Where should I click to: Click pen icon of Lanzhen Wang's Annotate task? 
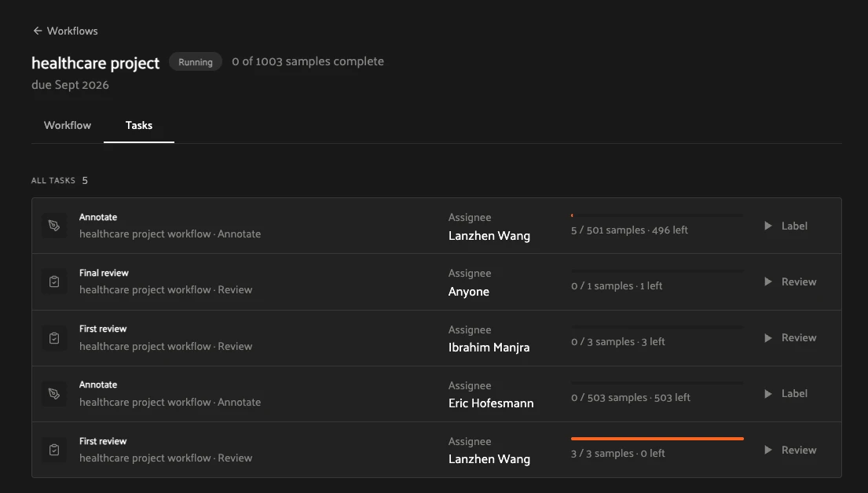[54, 226]
